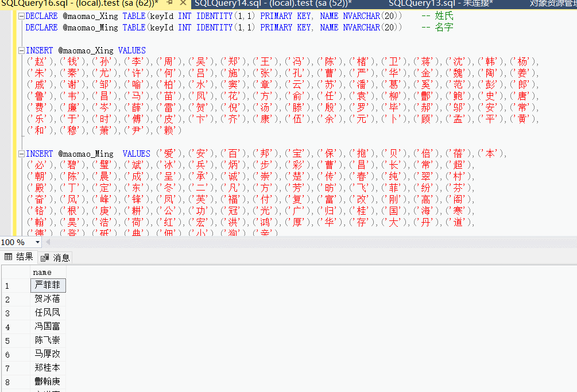The width and height of the screenshot is (577, 392).
Task: Select row 6 by its row header
Action: coord(16,355)
